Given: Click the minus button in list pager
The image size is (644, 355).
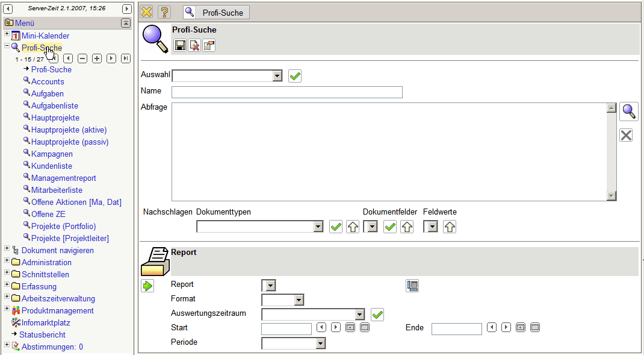Looking at the screenshot, I should [82, 58].
